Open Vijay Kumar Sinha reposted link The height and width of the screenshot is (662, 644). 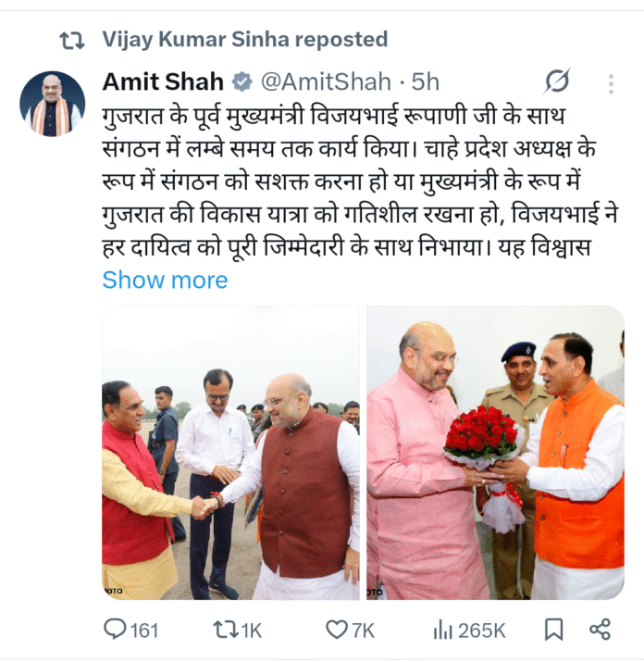(x=245, y=39)
